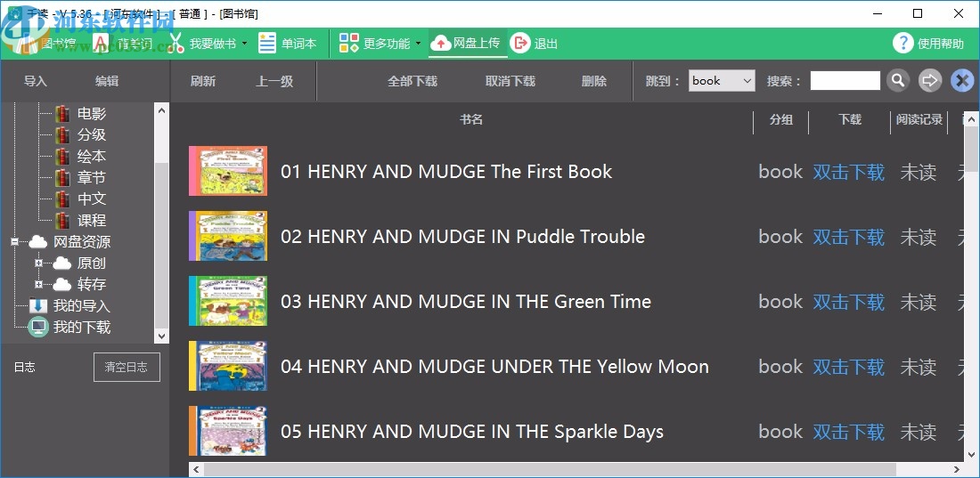Viewport: 980px width, 478px height.
Task: Open the 跳到 book dropdown
Action: 722,81
